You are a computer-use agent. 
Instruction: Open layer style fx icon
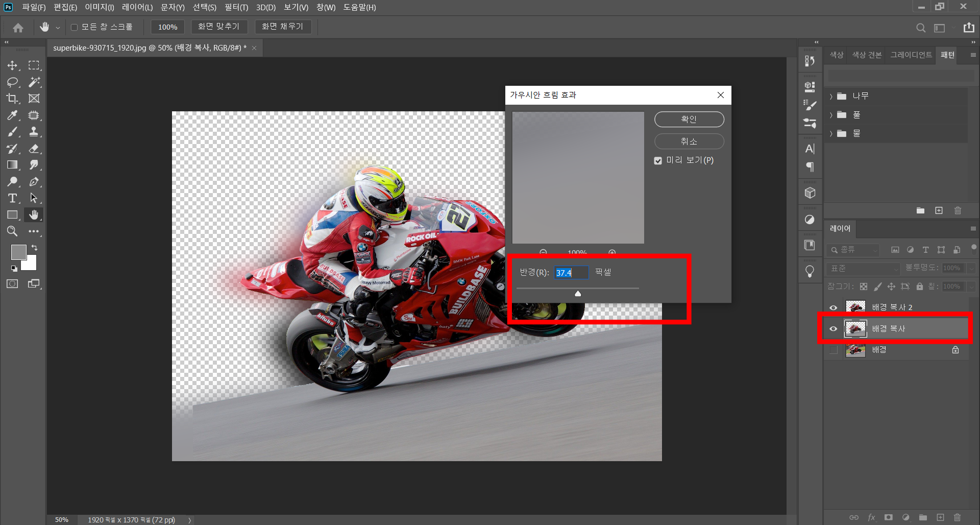(871, 517)
